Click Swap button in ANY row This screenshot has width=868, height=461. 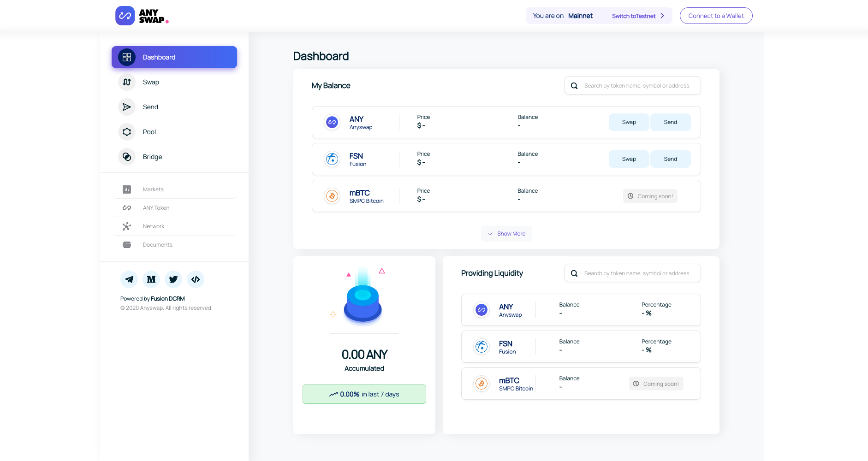coord(629,122)
